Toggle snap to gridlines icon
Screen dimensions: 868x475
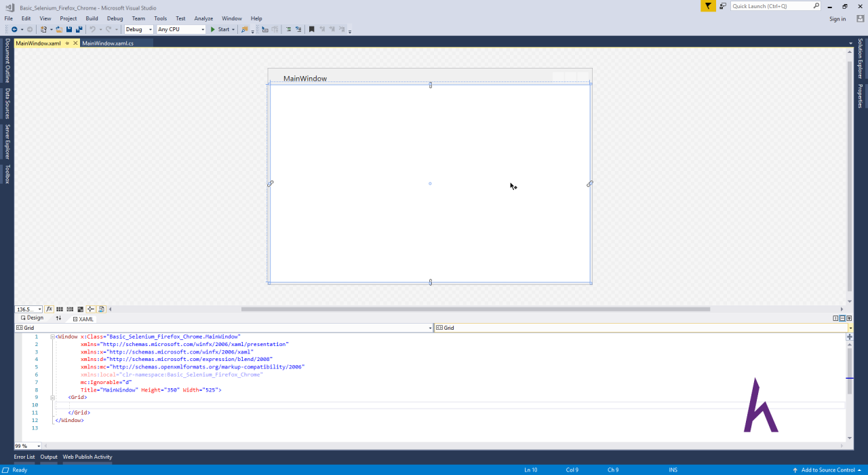coord(70,309)
